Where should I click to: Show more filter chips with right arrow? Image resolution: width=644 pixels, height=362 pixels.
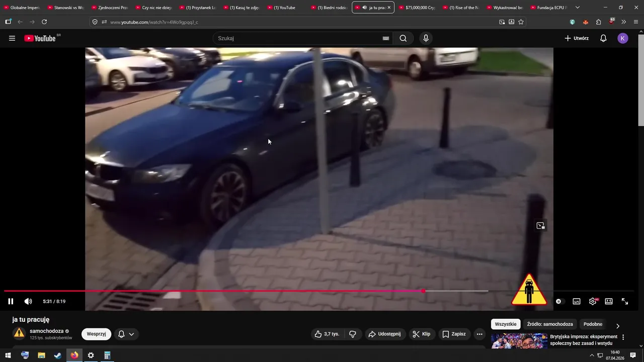[x=618, y=326]
